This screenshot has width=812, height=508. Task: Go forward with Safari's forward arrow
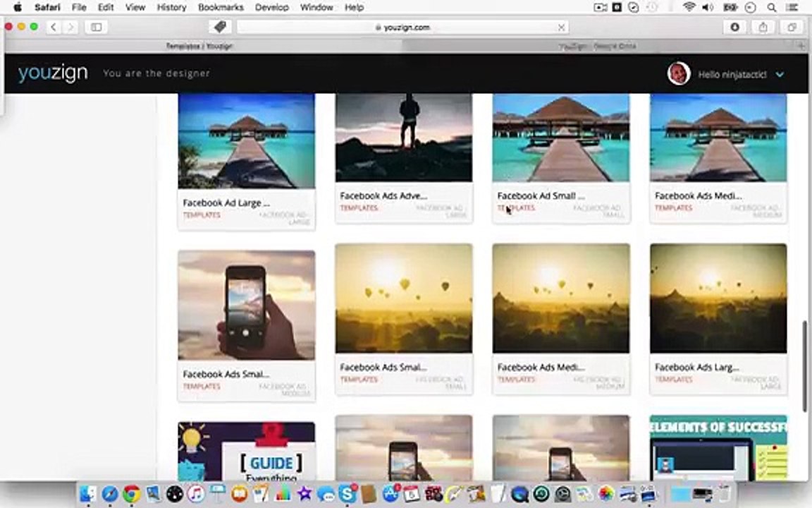pos(71,27)
